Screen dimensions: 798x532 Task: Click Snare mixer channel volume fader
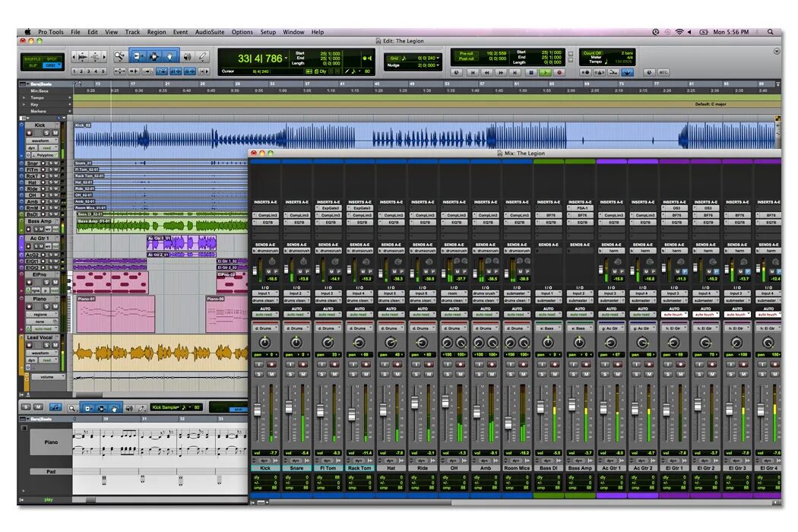(x=289, y=407)
